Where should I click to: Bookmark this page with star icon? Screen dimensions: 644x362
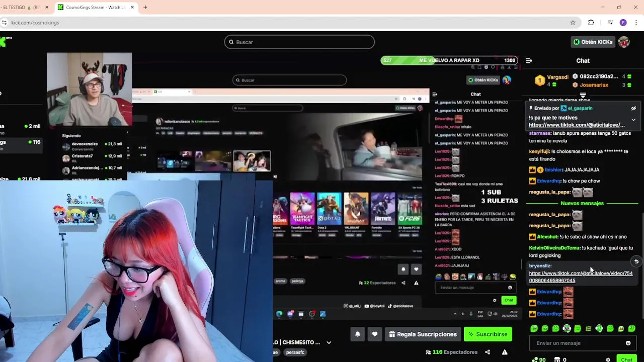pos(573,23)
